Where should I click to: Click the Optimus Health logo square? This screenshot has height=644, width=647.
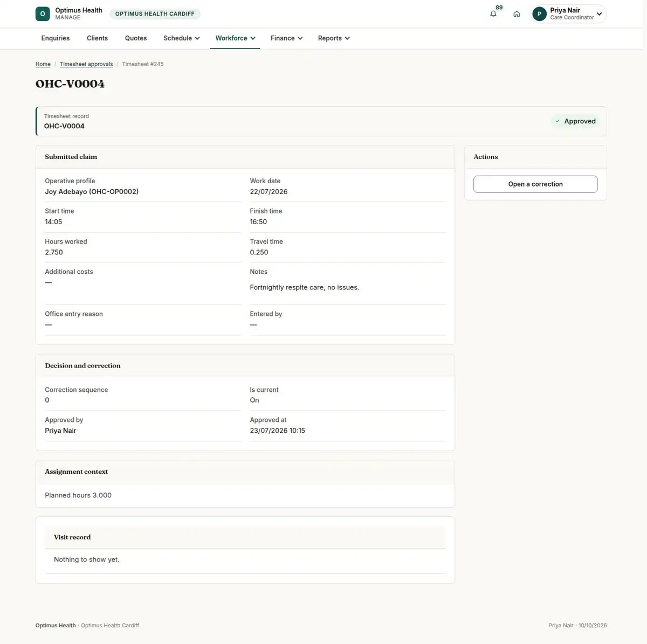[43, 14]
